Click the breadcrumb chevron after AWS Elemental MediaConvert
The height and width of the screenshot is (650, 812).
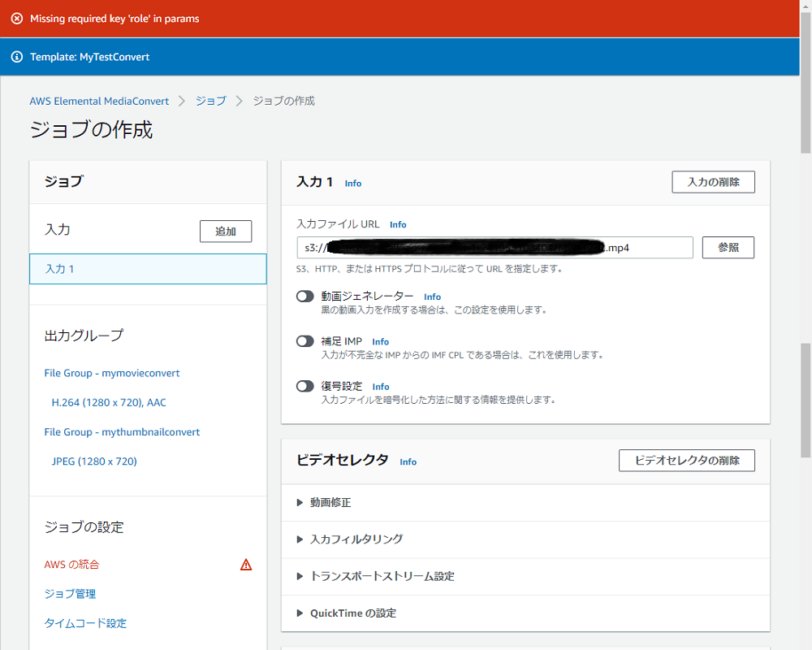pyautogui.click(x=182, y=101)
